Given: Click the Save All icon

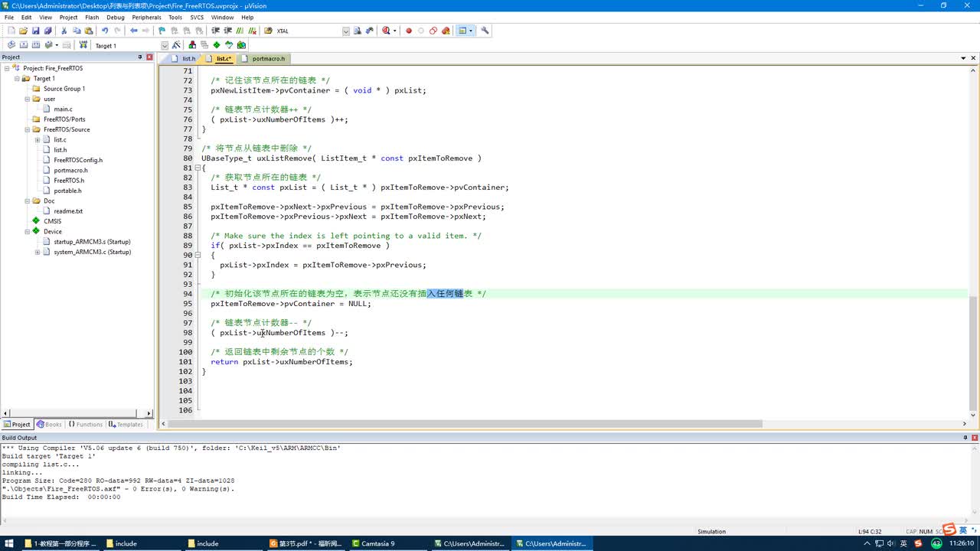Looking at the screenshot, I should (x=47, y=31).
